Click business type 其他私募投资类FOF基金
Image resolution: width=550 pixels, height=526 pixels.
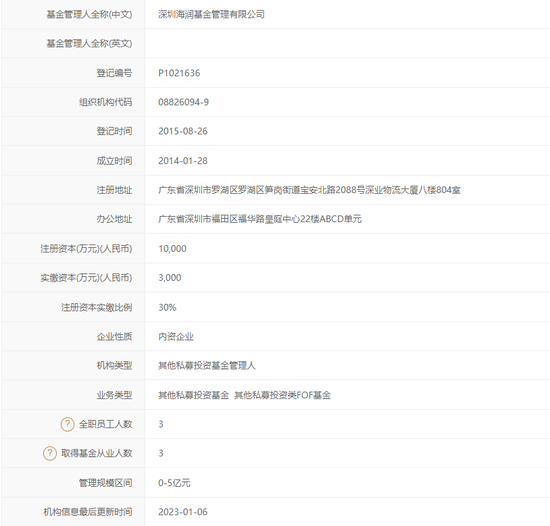pos(282,395)
